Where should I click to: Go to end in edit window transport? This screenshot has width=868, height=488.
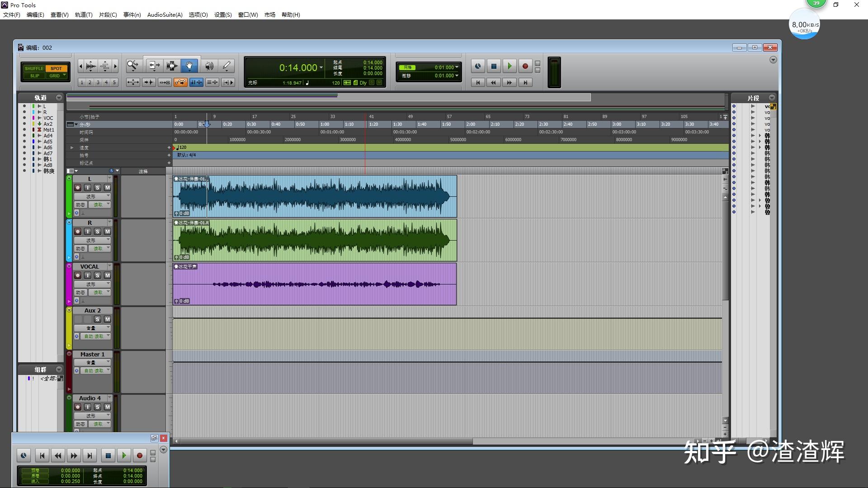(525, 82)
